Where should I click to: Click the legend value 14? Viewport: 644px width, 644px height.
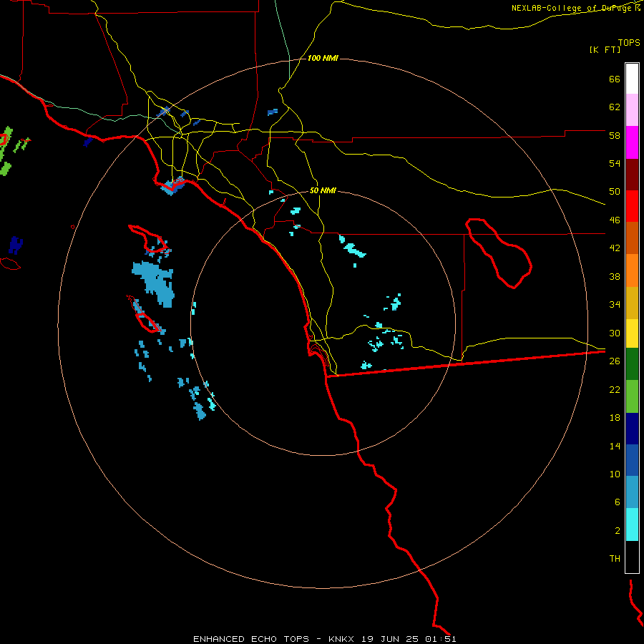pos(615,446)
